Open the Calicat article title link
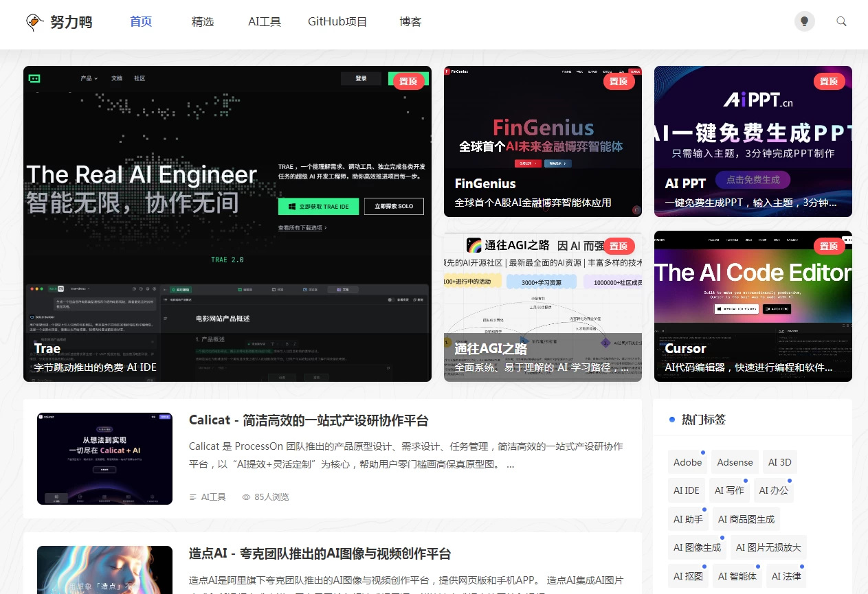This screenshot has width=868, height=594. [x=309, y=421]
